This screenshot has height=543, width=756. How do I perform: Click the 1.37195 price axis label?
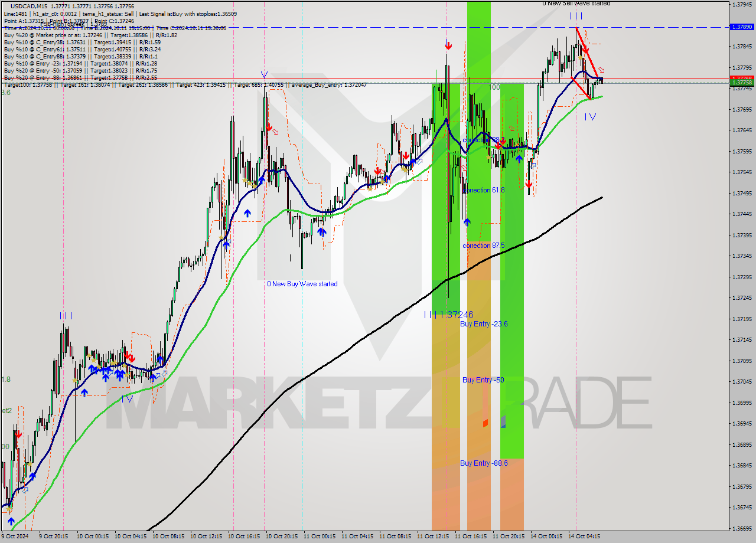tap(742, 319)
